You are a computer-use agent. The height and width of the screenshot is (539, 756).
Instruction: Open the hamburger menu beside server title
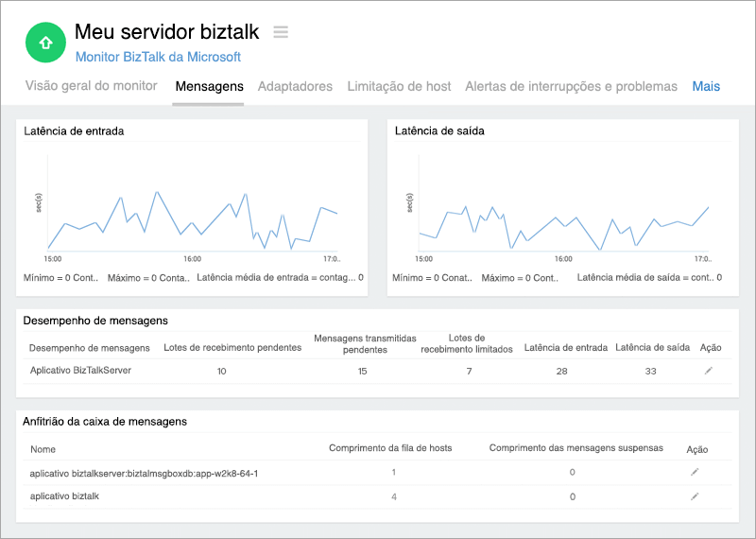[281, 32]
